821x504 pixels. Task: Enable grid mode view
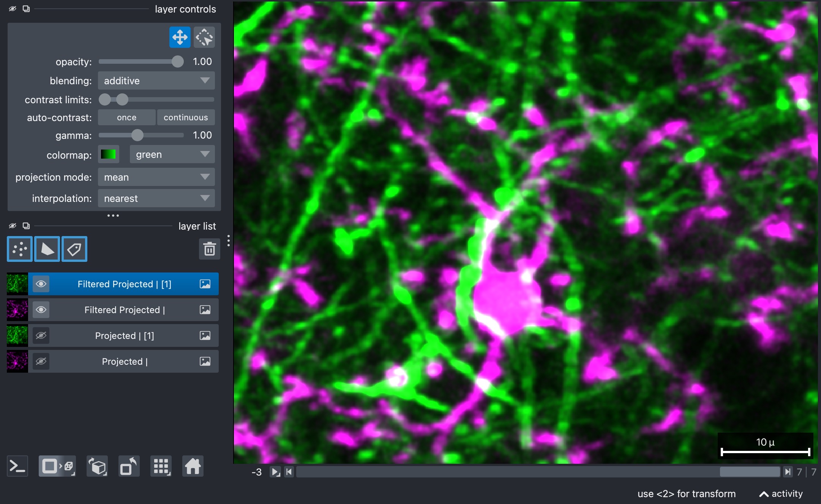click(x=161, y=466)
